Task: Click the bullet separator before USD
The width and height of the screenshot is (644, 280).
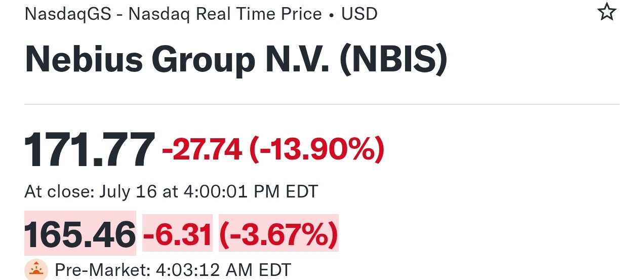Action: coord(332,15)
